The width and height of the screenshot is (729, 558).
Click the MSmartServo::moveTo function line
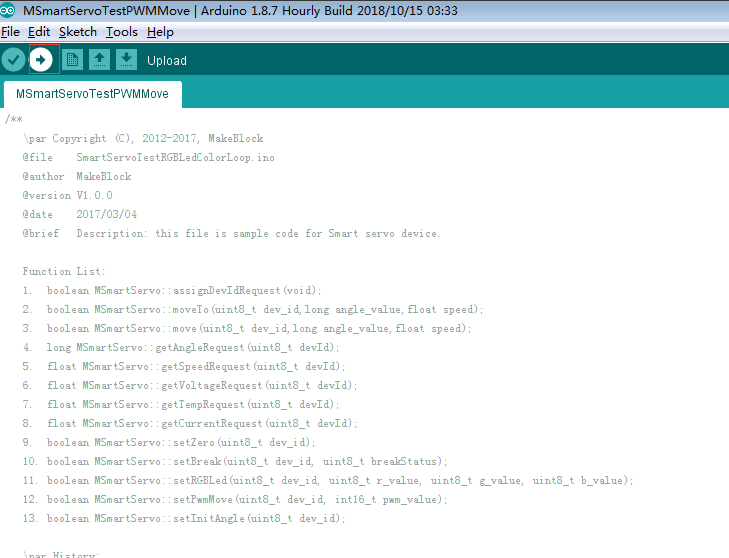point(253,310)
